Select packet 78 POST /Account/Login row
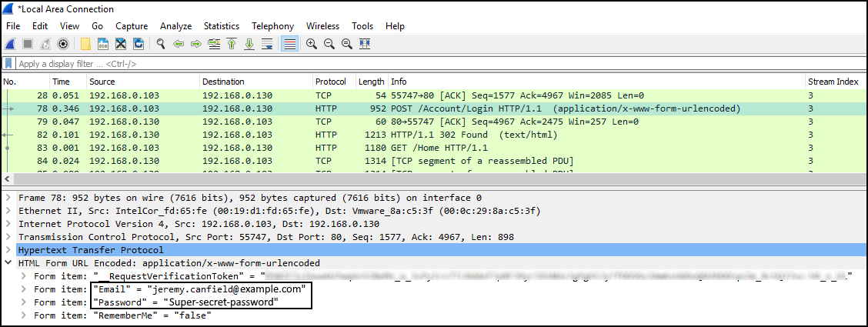 pos(433,108)
